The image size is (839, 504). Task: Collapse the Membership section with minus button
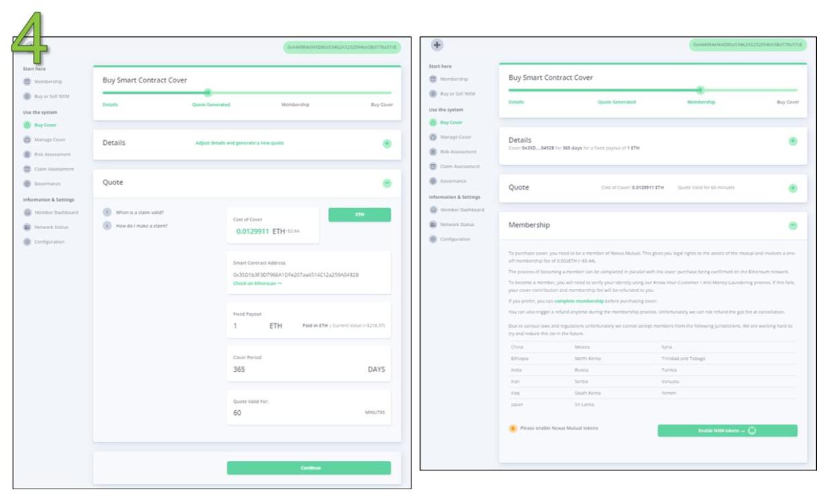[793, 226]
